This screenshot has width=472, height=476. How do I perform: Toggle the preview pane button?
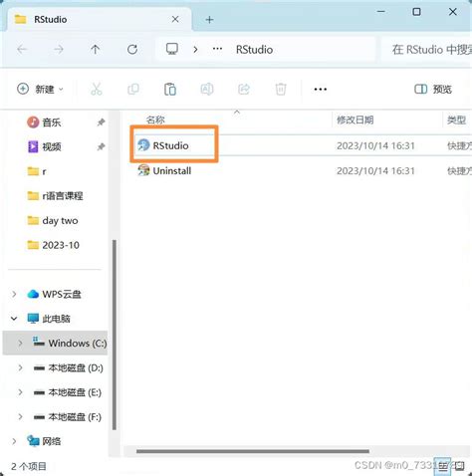(x=433, y=89)
